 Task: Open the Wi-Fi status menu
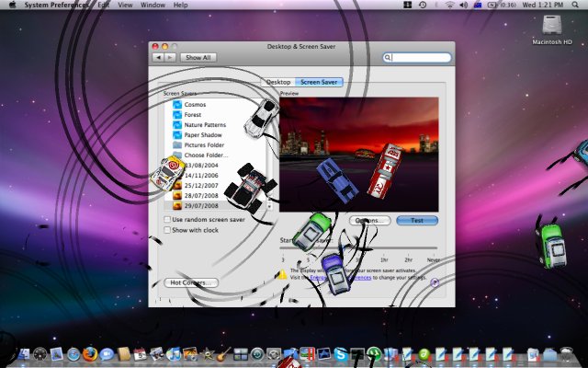[449, 5]
